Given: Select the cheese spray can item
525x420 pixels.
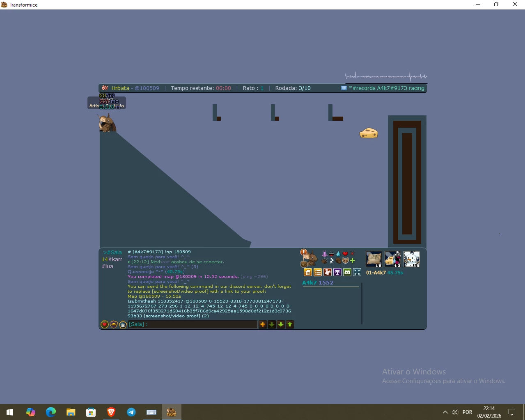Looking at the screenshot, I should pos(393,259).
